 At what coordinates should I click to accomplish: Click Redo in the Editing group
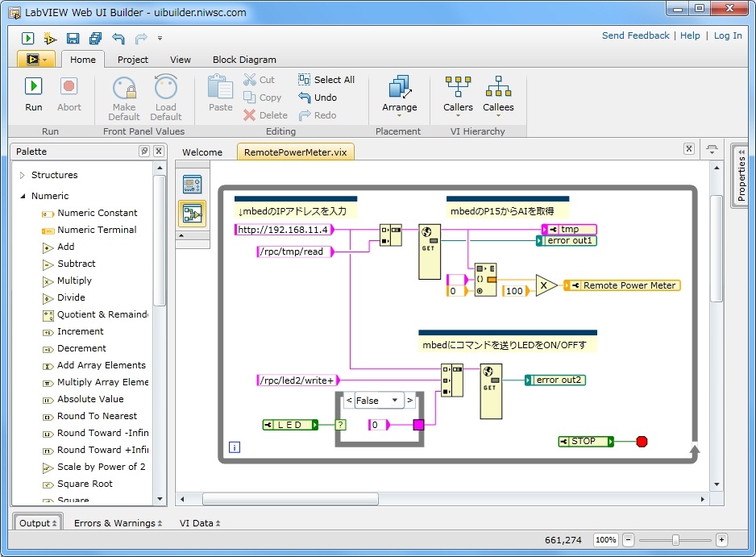(318, 115)
